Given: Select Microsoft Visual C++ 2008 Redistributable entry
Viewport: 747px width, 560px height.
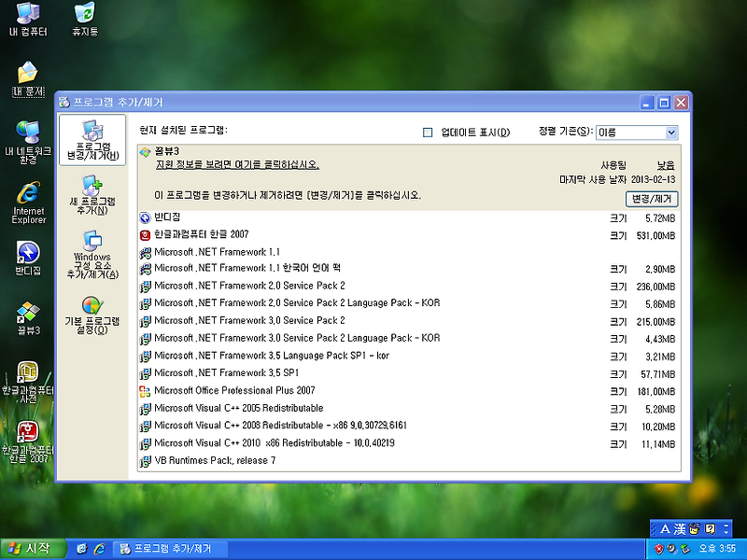Looking at the screenshot, I should point(409,427).
